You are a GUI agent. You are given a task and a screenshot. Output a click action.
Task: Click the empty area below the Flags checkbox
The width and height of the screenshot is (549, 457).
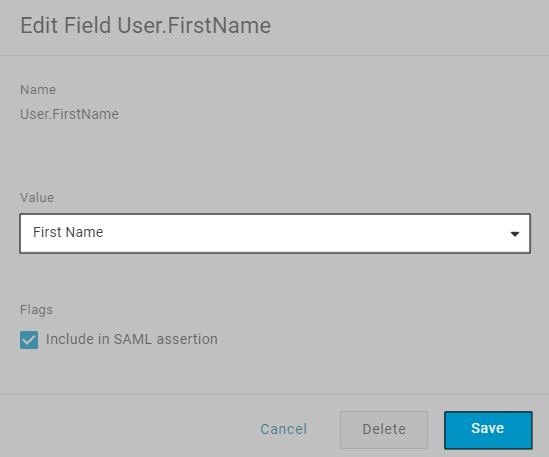(x=274, y=373)
